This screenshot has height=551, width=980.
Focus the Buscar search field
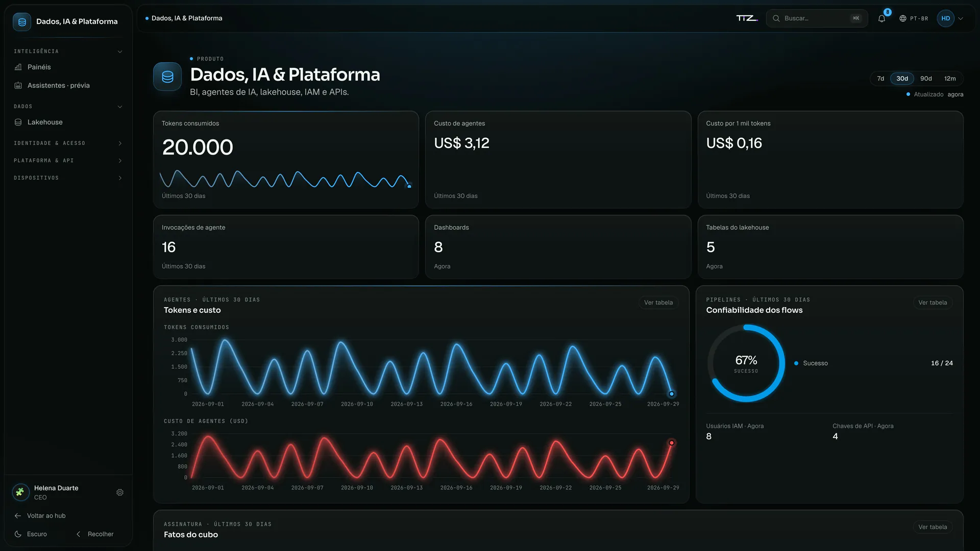(x=817, y=18)
